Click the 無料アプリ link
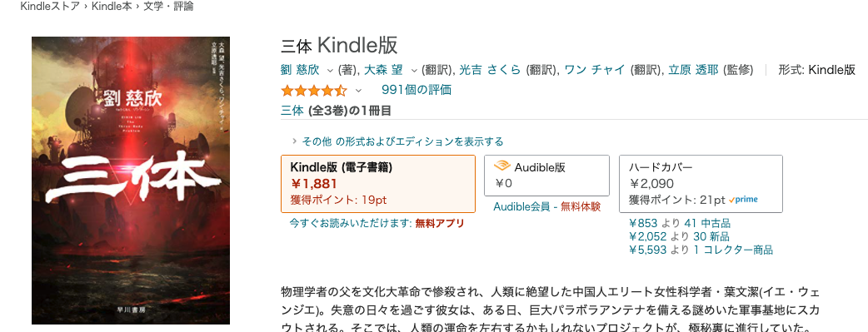Viewport: 868px width, 332px height. tap(440, 224)
